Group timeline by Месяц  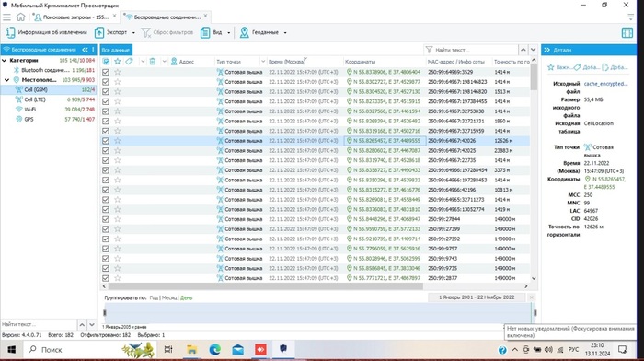coord(169,297)
